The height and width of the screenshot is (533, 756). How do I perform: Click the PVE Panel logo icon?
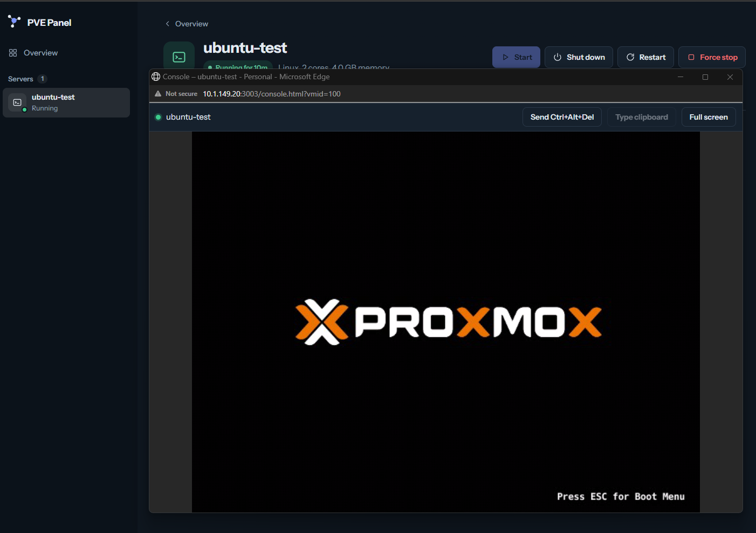coord(14,22)
